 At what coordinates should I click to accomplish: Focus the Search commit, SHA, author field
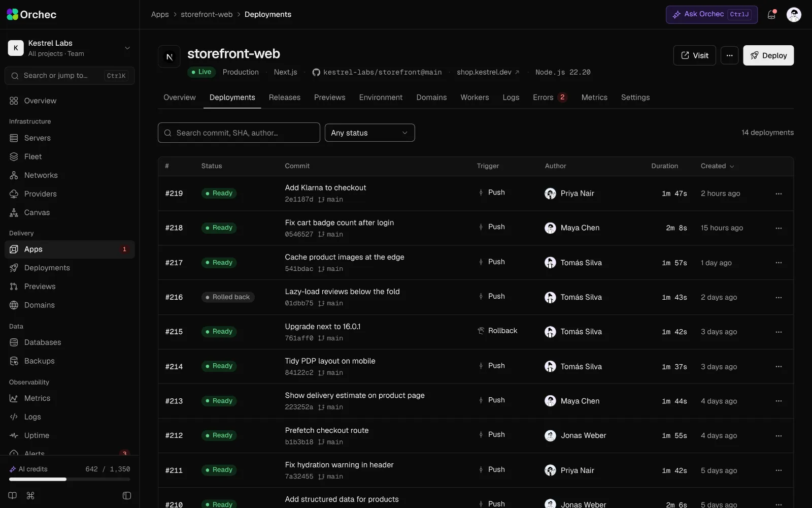point(239,133)
